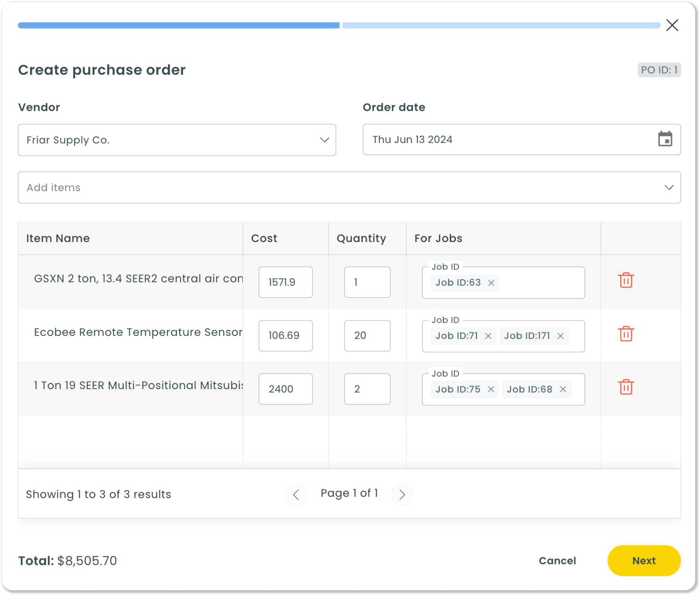Click Cancel to discard the purchase order
Screen dimensions: 700x595
(557, 561)
